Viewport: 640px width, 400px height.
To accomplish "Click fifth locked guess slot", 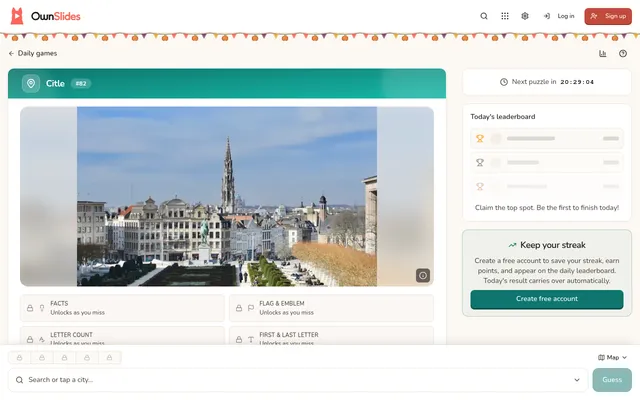I will click(x=109, y=358).
